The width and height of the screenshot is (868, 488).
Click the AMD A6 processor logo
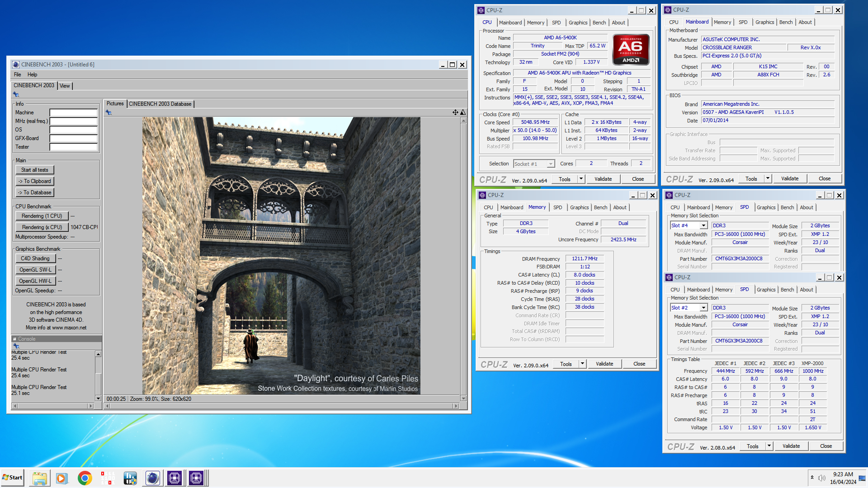click(x=631, y=50)
